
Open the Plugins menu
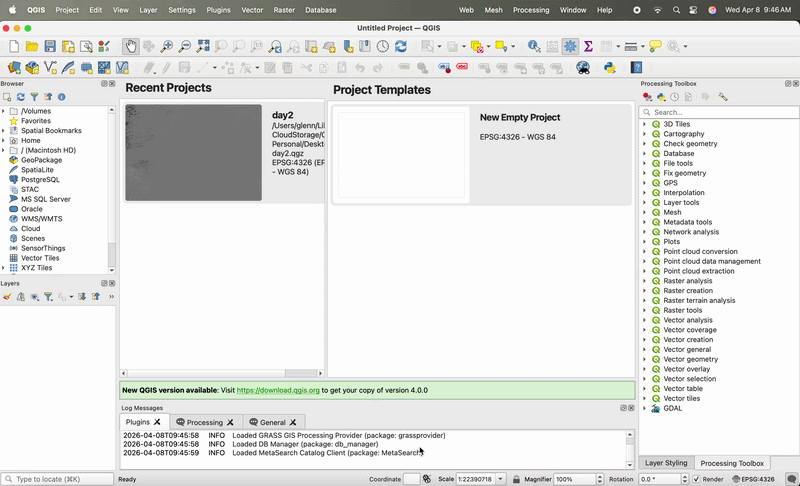click(x=218, y=10)
